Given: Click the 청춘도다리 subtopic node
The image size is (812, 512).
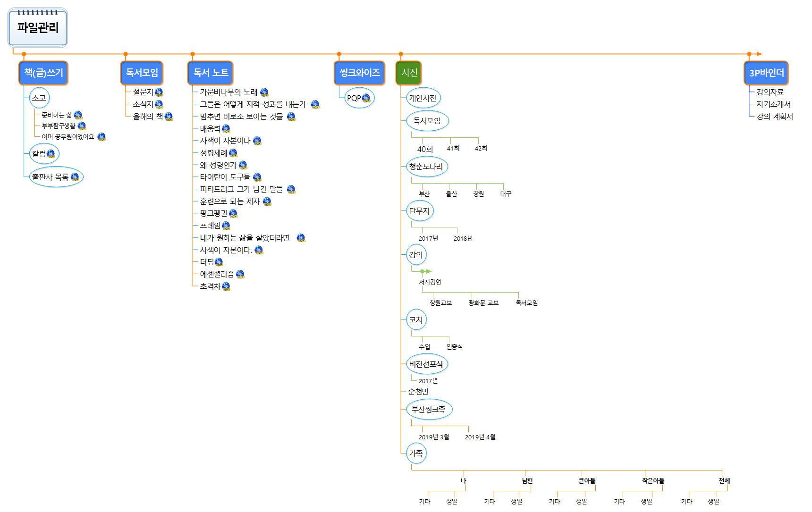Looking at the screenshot, I should [426, 167].
